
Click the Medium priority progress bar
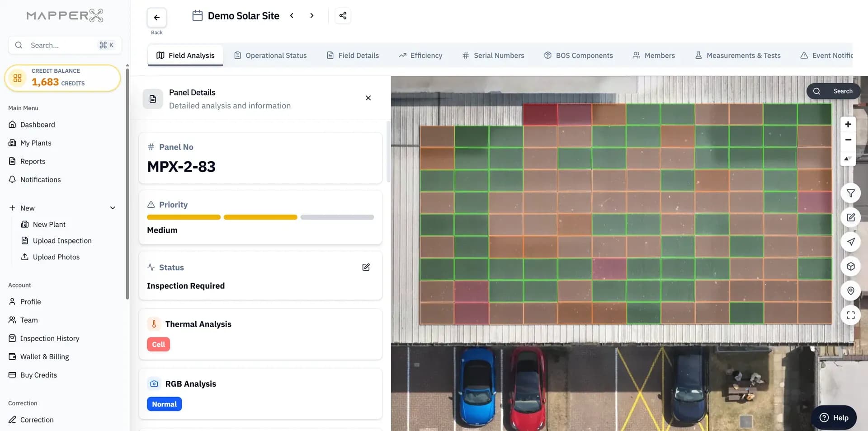click(x=260, y=217)
